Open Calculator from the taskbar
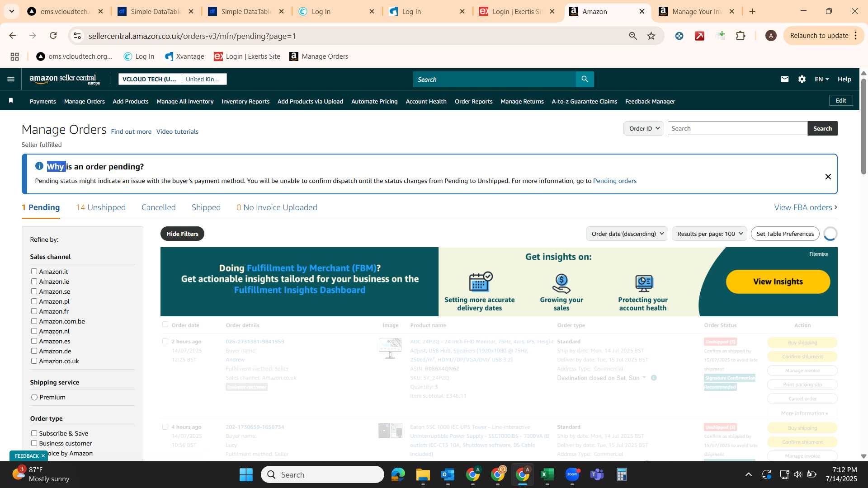The image size is (868, 488). click(622, 474)
